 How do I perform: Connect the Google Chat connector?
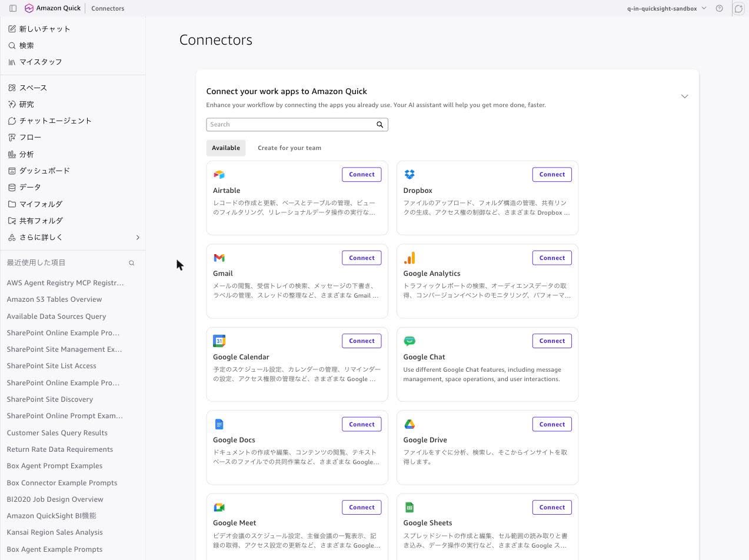pyautogui.click(x=552, y=341)
